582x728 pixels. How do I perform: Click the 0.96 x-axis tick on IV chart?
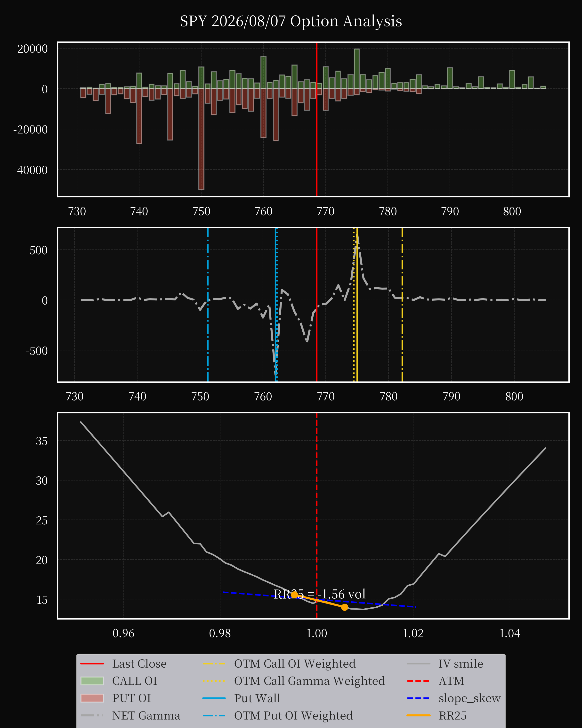(x=123, y=633)
